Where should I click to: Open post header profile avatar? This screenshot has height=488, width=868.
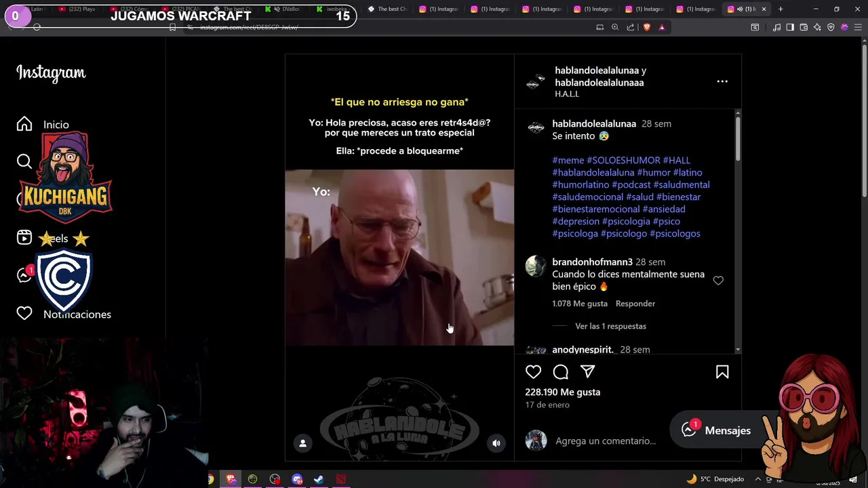(x=536, y=81)
